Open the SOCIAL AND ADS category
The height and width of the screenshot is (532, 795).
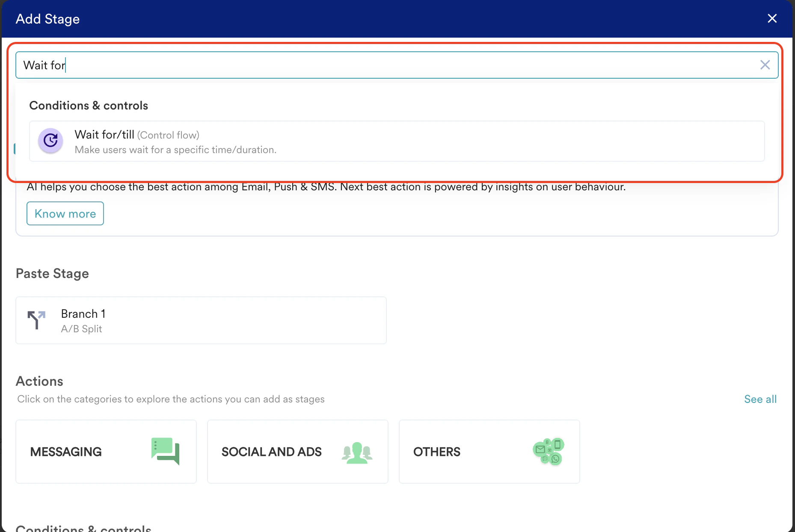point(298,452)
